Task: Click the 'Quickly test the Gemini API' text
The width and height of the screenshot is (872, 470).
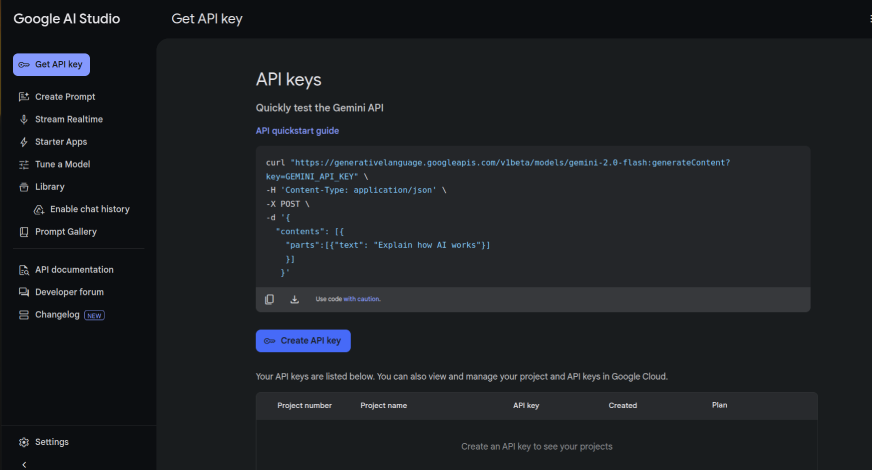Action: [320, 108]
